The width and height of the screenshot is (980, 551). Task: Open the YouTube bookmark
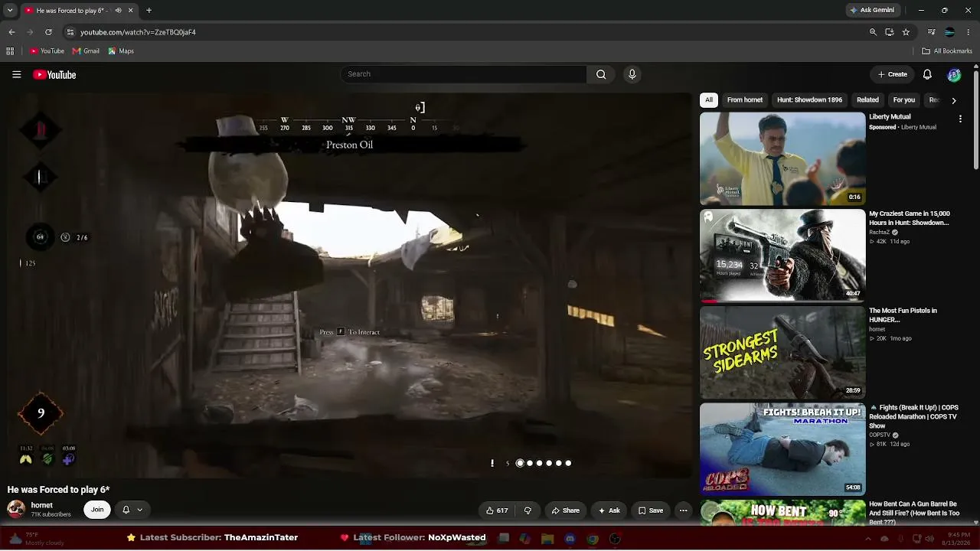tap(47, 51)
